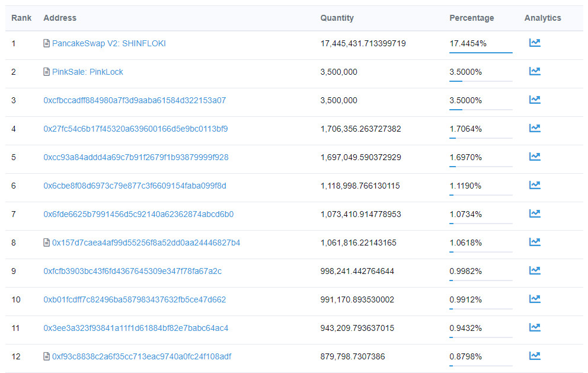Click the 0.9912% percentage value
This screenshot has height=373, width=588.
point(466,300)
